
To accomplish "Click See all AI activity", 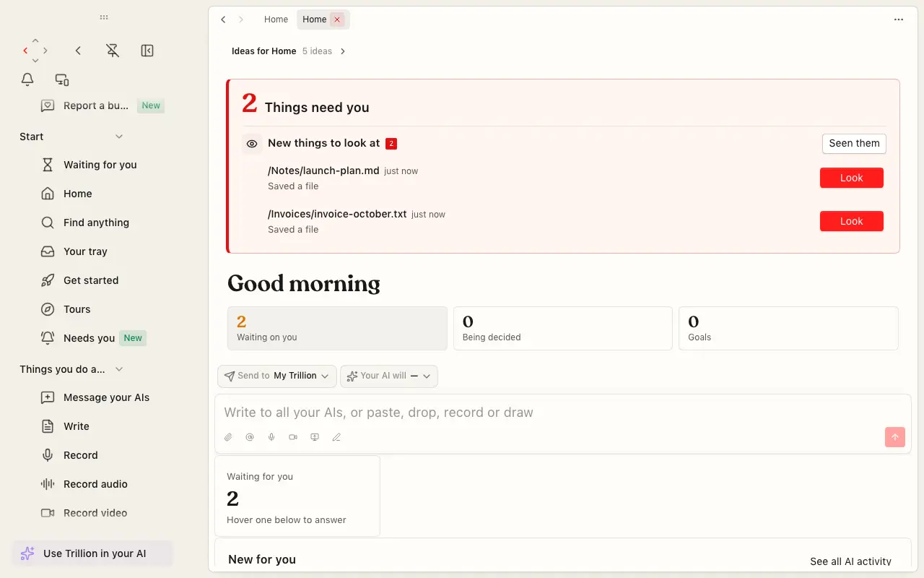I will pos(850,561).
